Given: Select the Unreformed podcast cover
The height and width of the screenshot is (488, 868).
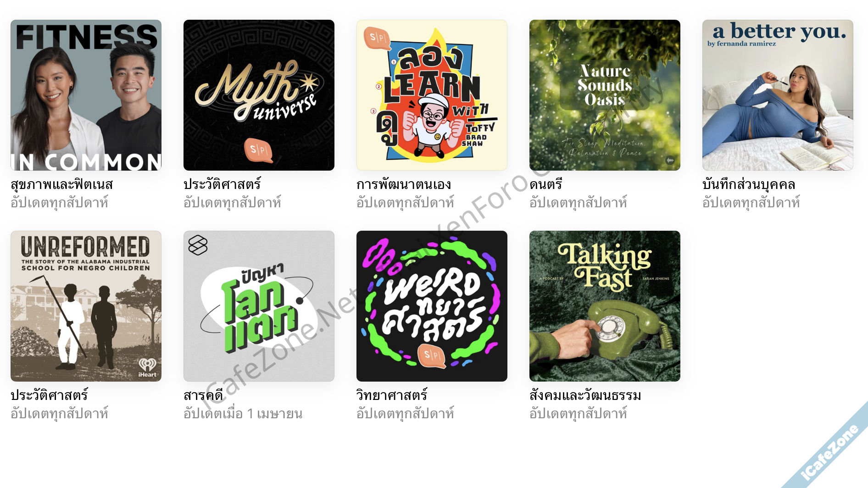Looking at the screenshot, I should pos(86,306).
